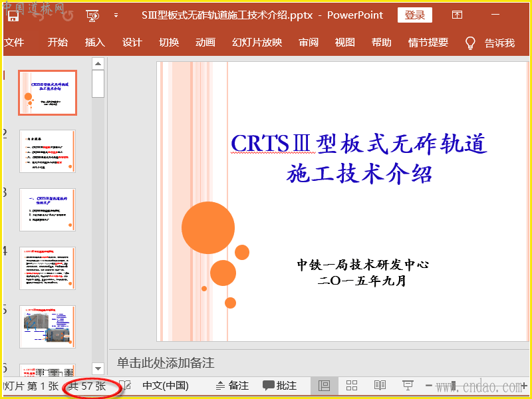Select slide 5 thumbnail with photos
532x399 pixels.
47,327
